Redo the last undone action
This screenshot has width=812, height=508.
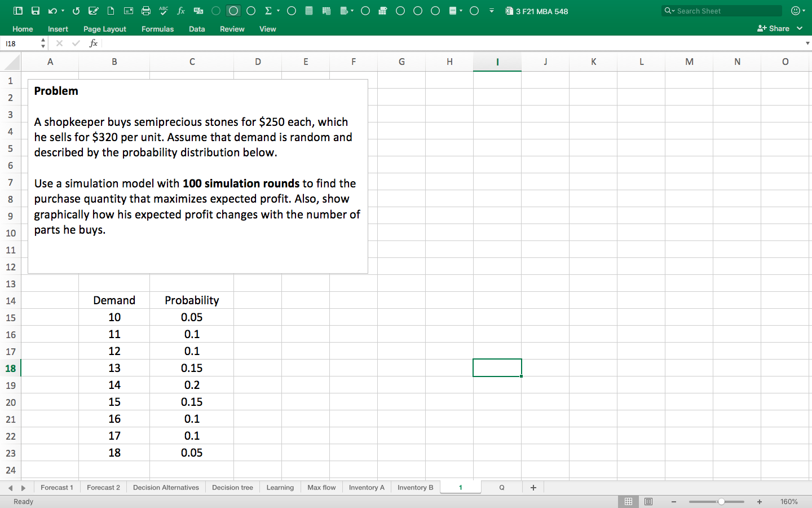click(x=76, y=10)
